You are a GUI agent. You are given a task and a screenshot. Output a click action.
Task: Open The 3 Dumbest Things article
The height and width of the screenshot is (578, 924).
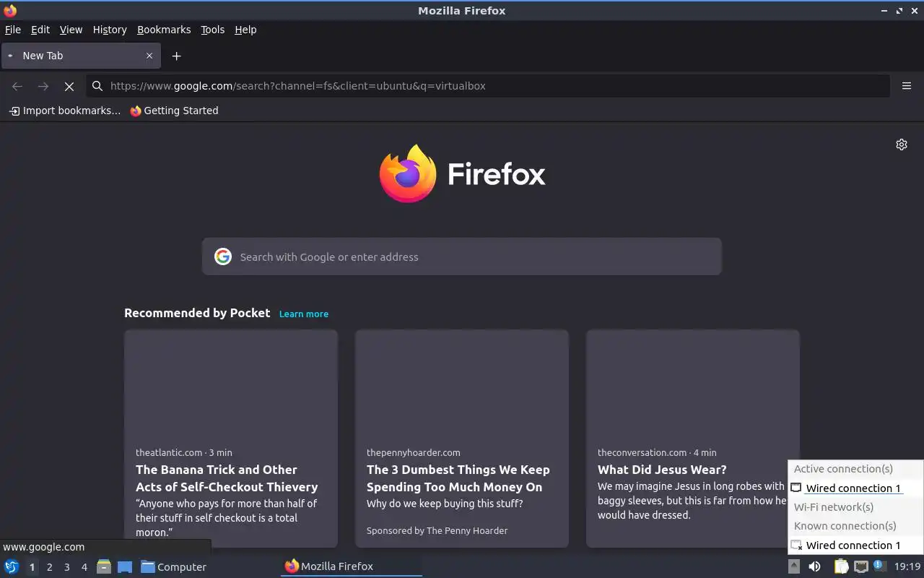point(462,439)
